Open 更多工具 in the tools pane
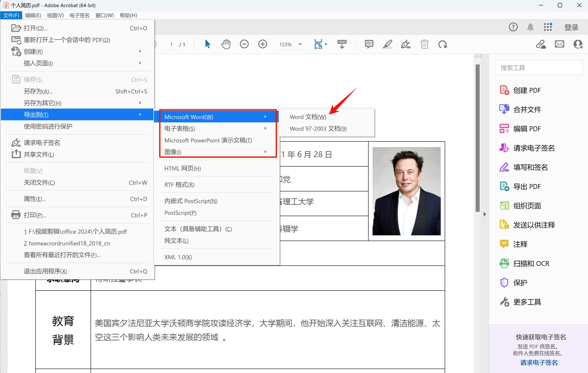 [x=520, y=302]
